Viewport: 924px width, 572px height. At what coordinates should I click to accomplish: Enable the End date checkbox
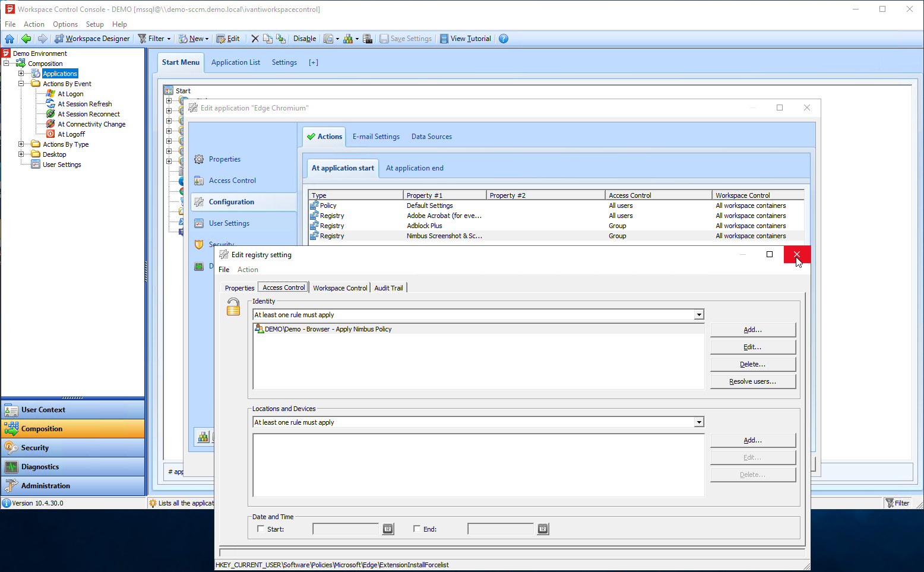click(x=417, y=529)
